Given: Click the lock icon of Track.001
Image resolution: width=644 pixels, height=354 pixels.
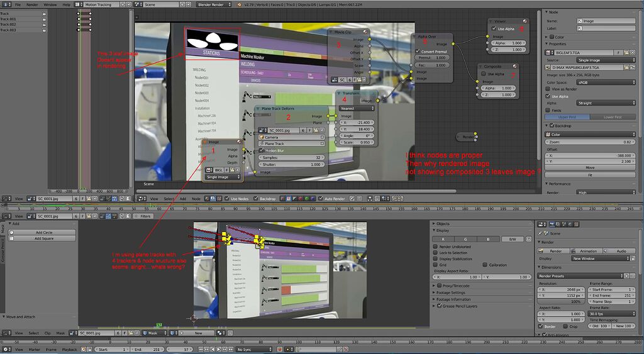Looking at the screenshot, I should coord(44,19).
